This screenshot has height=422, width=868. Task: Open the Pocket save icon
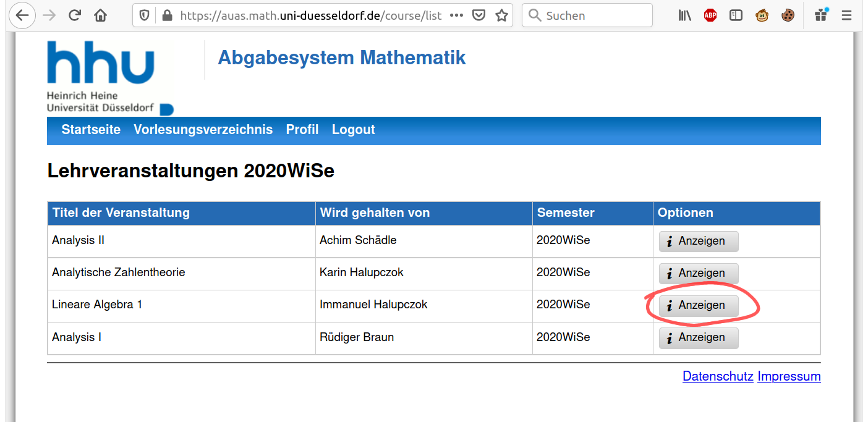[x=479, y=15]
